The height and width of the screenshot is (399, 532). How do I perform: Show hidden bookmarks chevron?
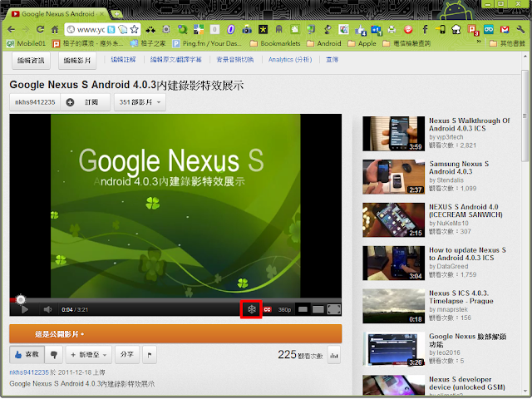[479, 42]
